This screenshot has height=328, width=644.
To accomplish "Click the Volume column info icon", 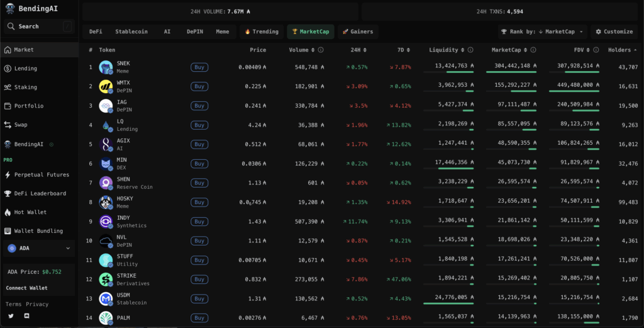I will click(x=321, y=50).
